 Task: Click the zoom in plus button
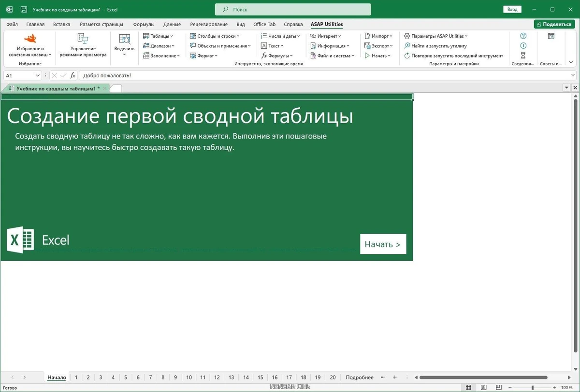coord(554,388)
